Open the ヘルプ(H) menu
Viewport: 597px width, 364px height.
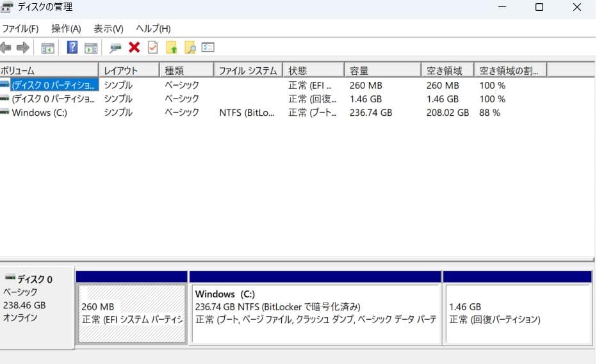click(x=154, y=29)
